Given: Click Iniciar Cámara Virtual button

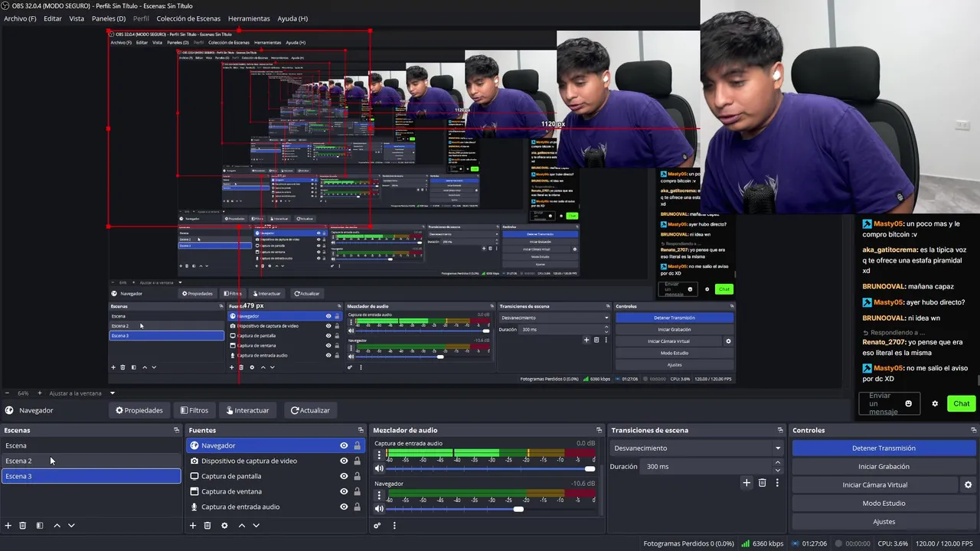Looking at the screenshot, I should click(875, 484).
